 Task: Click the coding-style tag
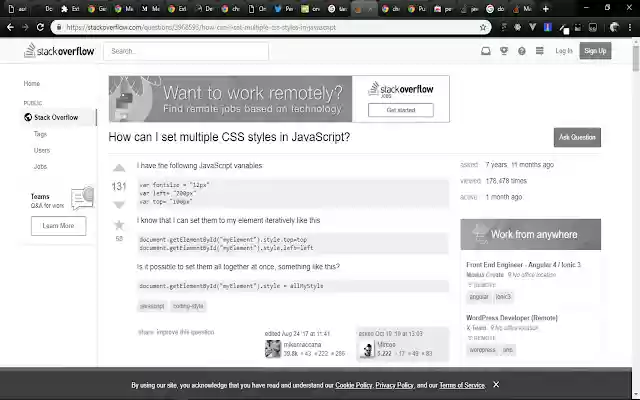pos(188,306)
